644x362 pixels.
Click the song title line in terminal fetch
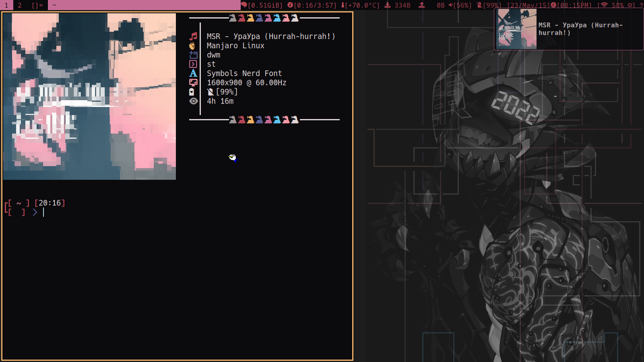271,36
